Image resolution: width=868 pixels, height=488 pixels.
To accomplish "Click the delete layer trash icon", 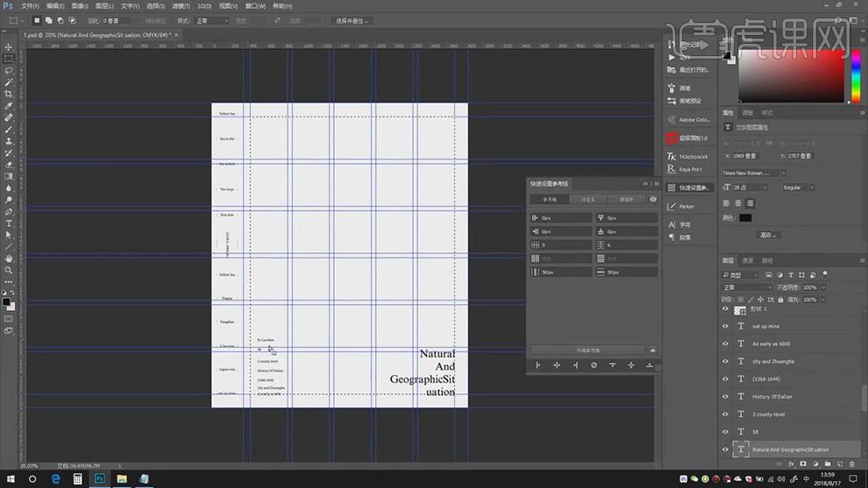I will click(x=851, y=463).
